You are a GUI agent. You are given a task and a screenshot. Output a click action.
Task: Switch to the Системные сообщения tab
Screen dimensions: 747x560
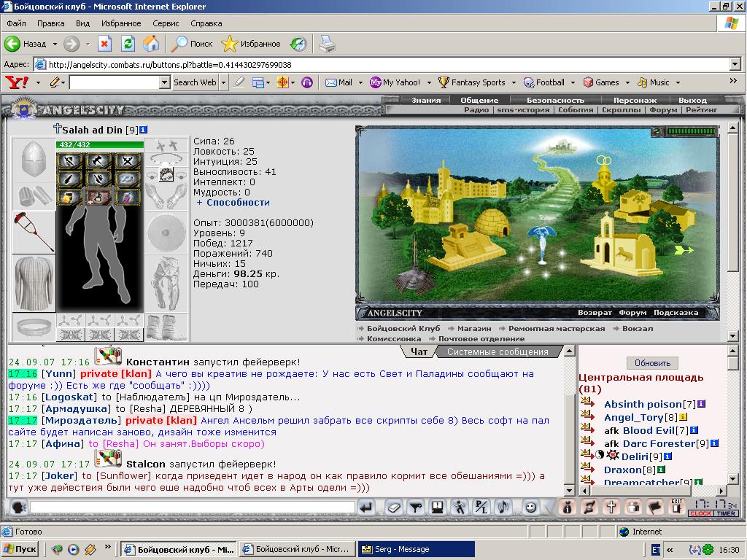coord(498,352)
